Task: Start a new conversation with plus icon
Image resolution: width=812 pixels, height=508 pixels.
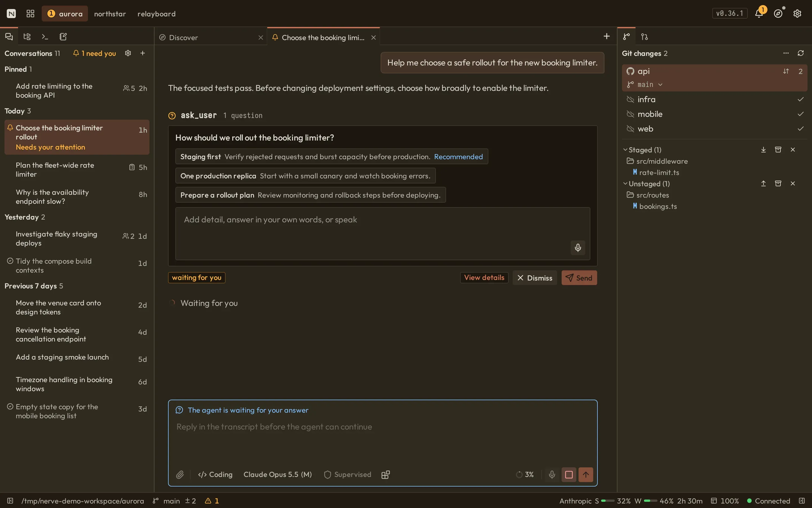Action: click(143, 53)
